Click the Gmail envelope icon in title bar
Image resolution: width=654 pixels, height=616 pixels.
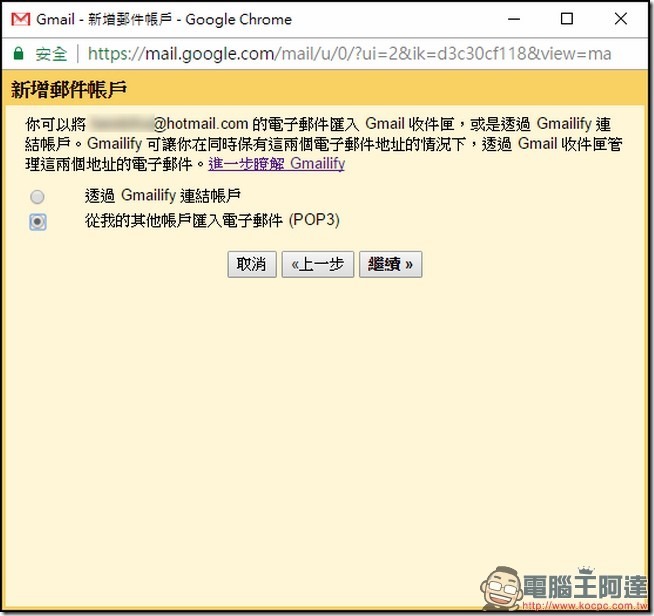pyautogui.click(x=20, y=19)
